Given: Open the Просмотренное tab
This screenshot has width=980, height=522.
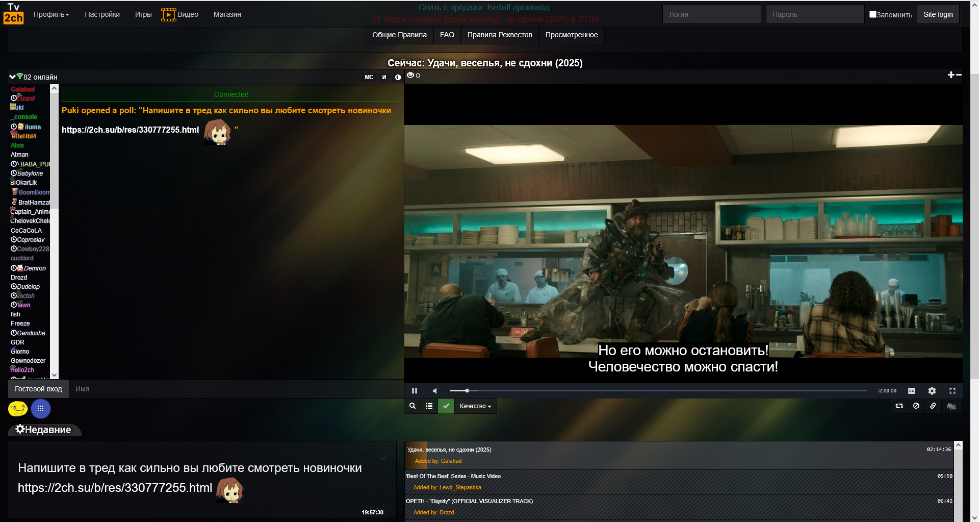Looking at the screenshot, I should [572, 35].
